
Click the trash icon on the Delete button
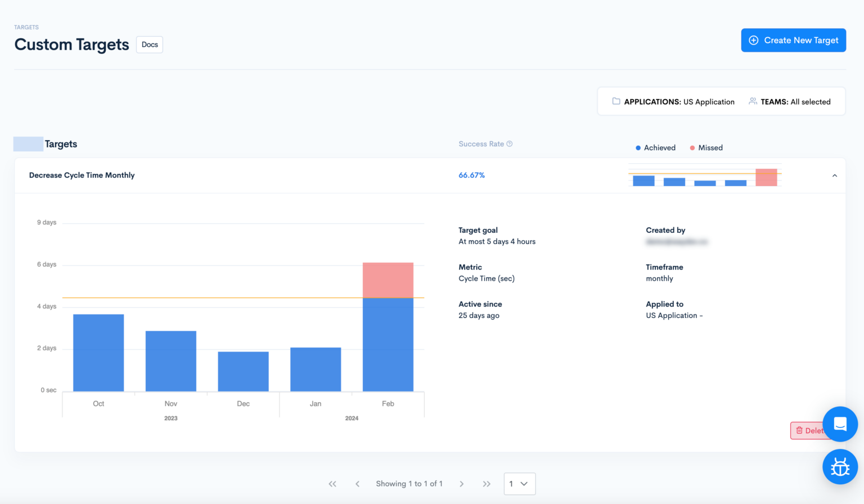tap(799, 430)
